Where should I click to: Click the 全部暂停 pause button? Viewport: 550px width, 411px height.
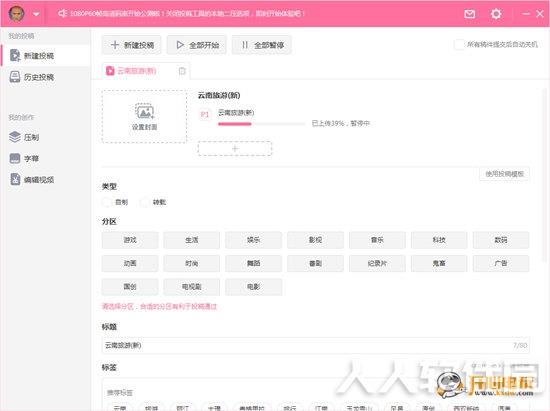(x=262, y=45)
